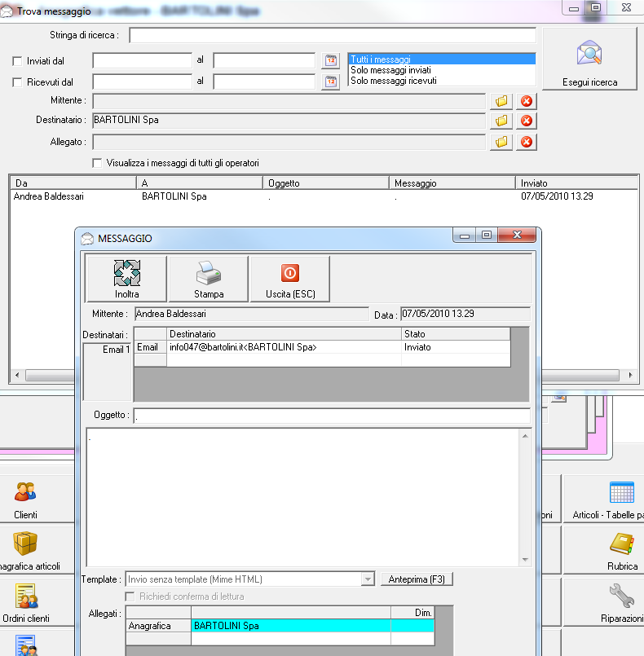Click Uscita (ESC) exit button

(x=290, y=279)
